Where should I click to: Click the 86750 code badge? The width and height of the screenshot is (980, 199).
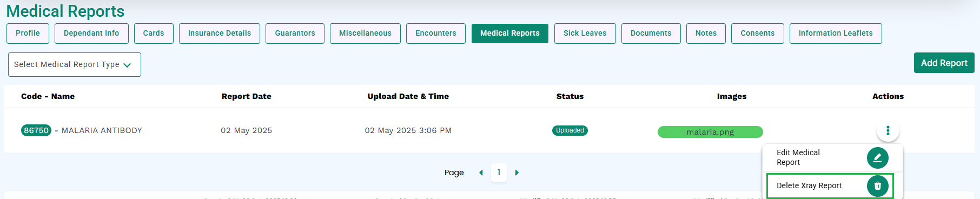point(36,130)
